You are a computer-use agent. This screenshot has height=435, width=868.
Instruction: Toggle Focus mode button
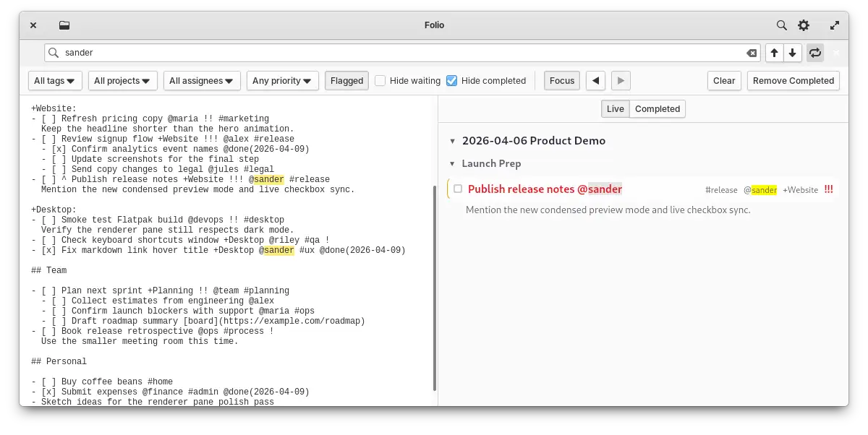(x=562, y=81)
